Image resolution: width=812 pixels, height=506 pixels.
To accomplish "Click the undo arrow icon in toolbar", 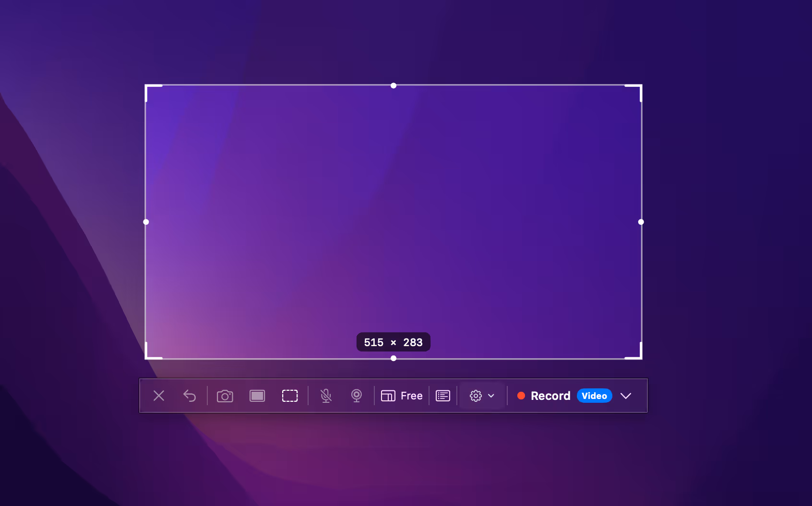I will pos(190,396).
